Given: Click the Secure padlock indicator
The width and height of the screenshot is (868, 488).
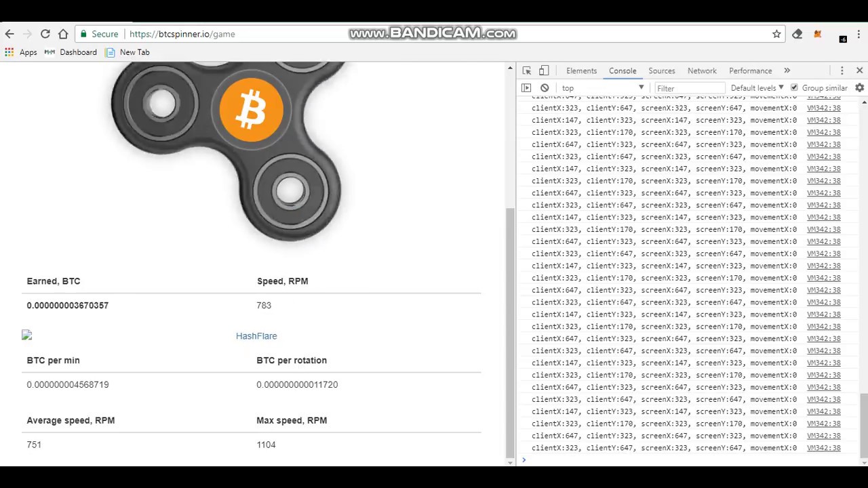Looking at the screenshot, I should [99, 34].
